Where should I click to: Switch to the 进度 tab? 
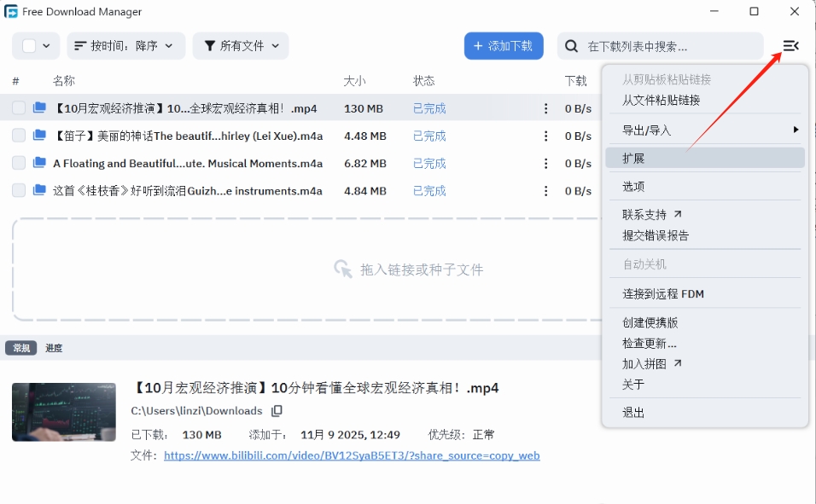point(54,347)
